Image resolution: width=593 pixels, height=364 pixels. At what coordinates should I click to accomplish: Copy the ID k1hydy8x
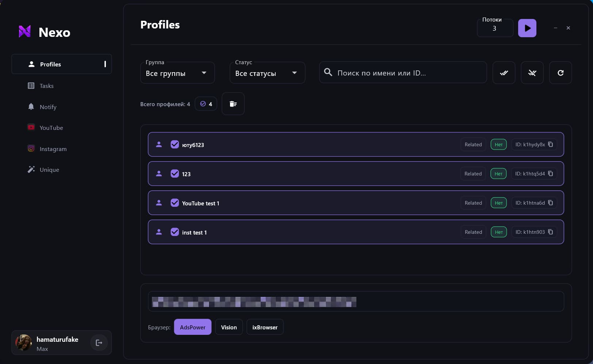[550, 144]
